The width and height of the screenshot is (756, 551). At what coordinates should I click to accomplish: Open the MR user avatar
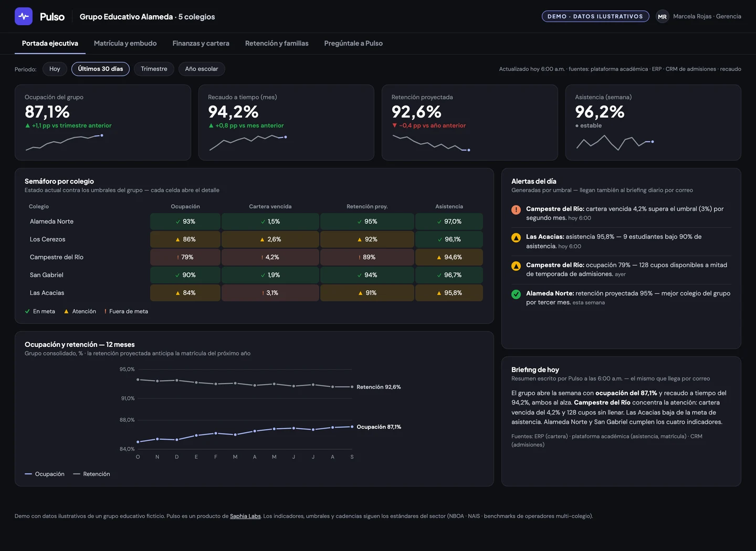663,17
